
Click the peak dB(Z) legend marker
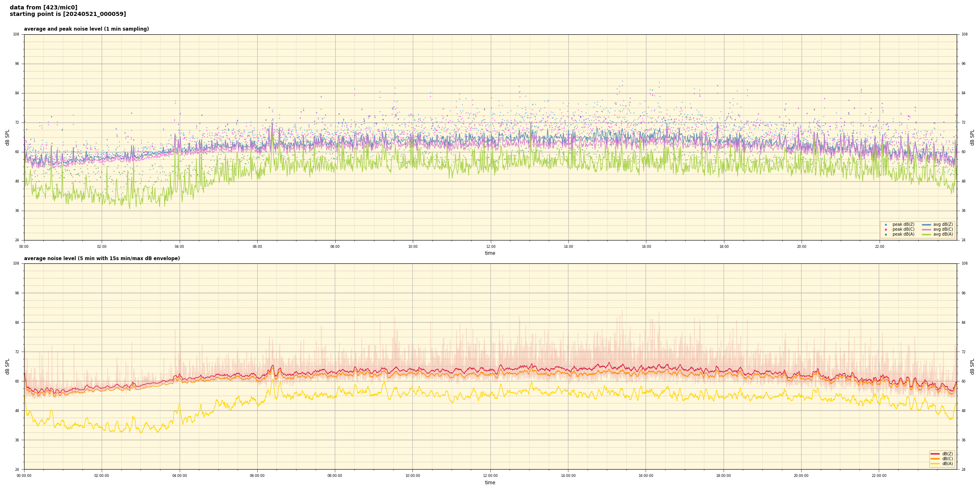pyautogui.click(x=886, y=225)
